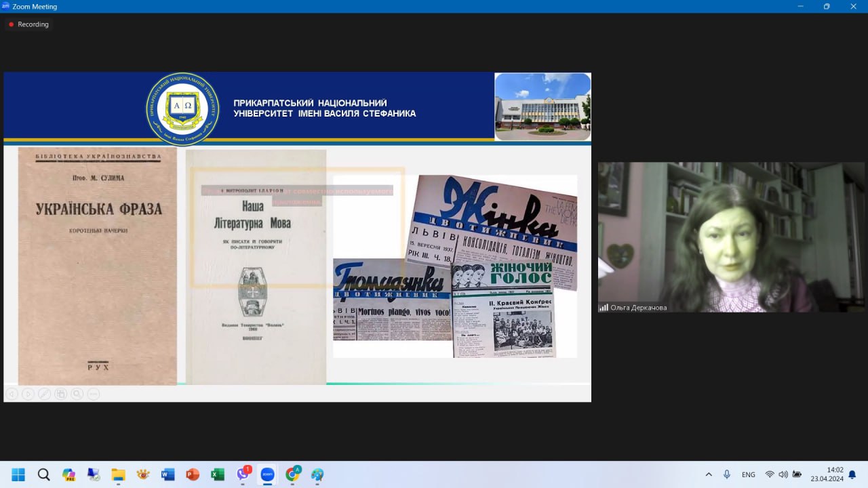Viewport: 868px width, 488px height.
Task: Click the Українська фраза book cover
Action: [98, 266]
